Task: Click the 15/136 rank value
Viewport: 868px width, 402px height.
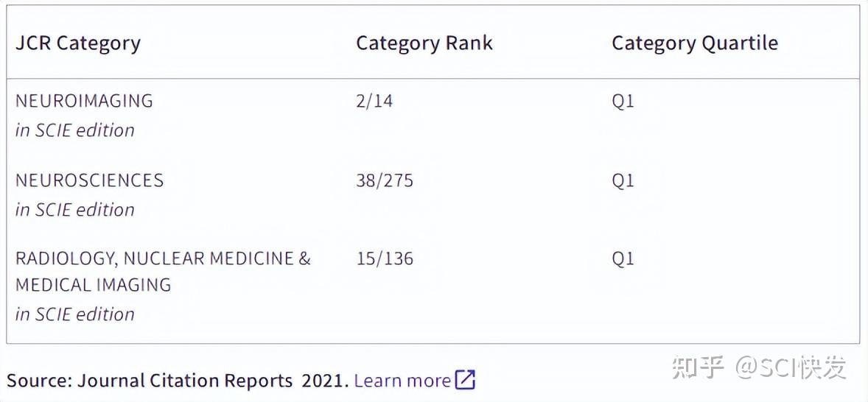Action: (385, 258)
